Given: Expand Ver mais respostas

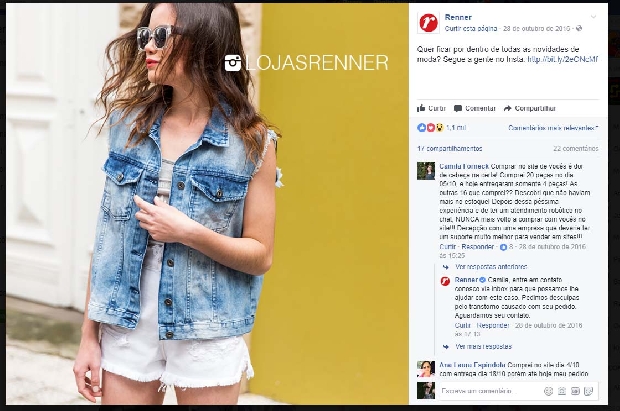Looking at the screenshot, I should pyautogui.click(x=483, y=347).
